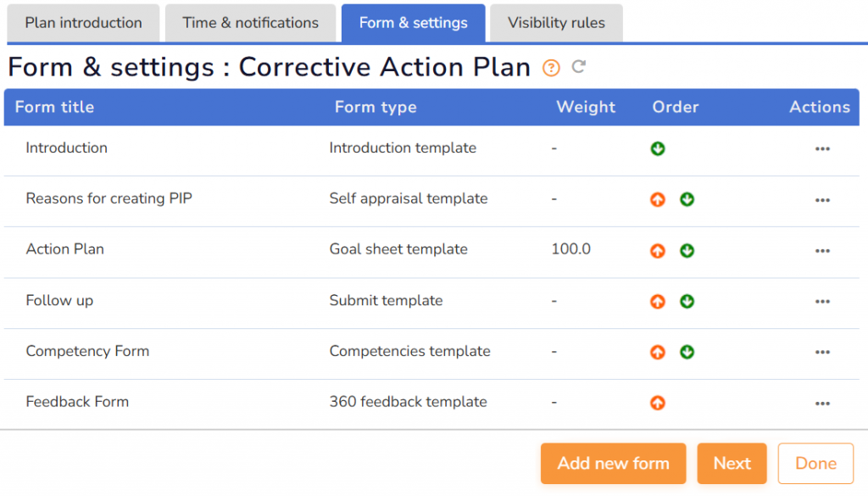868x496 pixels.
Task: Move Competency Form down in order
Action: (x=687, y=352)
